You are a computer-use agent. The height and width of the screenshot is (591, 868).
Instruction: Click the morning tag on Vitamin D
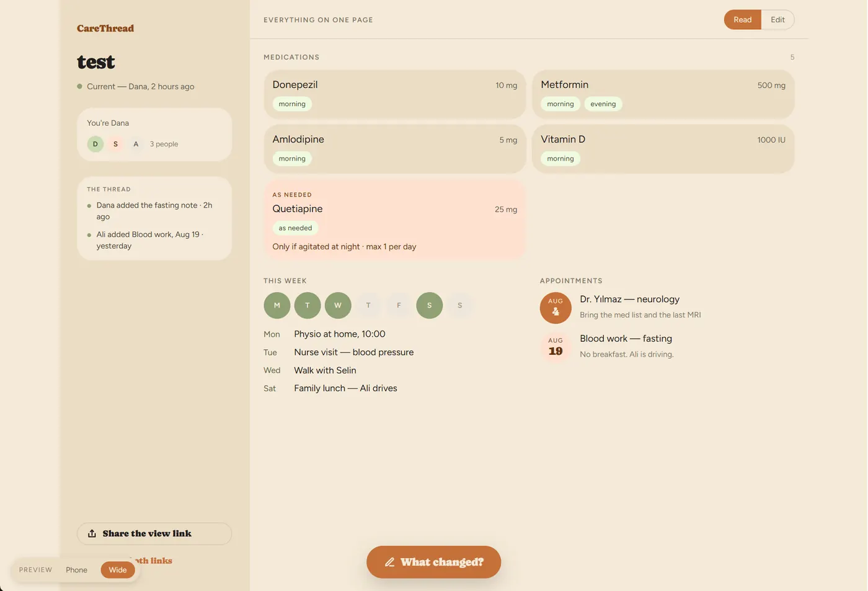[560, 159]
